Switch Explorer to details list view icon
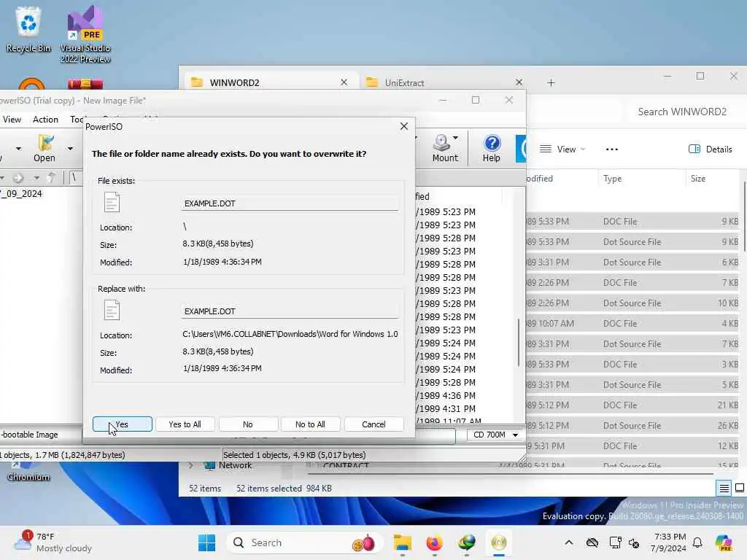 [724, 488]
